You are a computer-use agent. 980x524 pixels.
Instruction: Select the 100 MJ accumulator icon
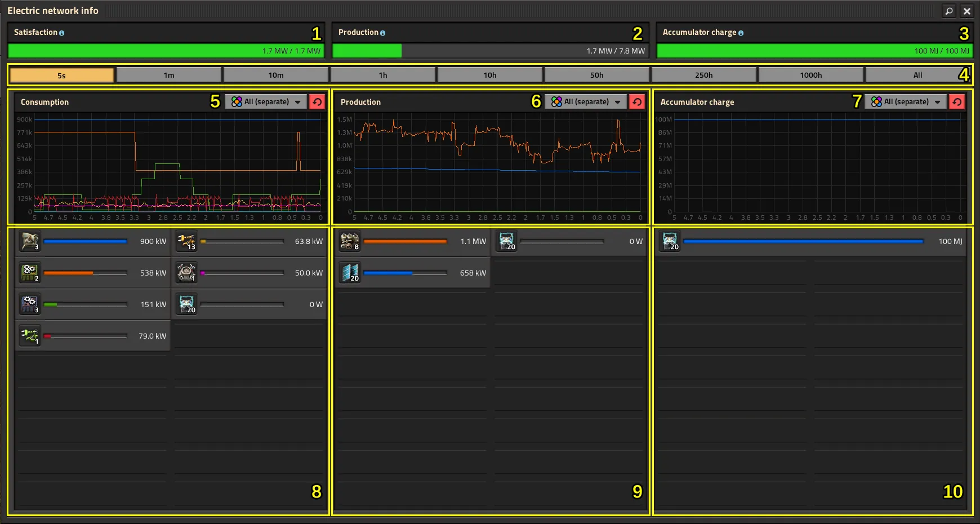[x=669, y=241]
